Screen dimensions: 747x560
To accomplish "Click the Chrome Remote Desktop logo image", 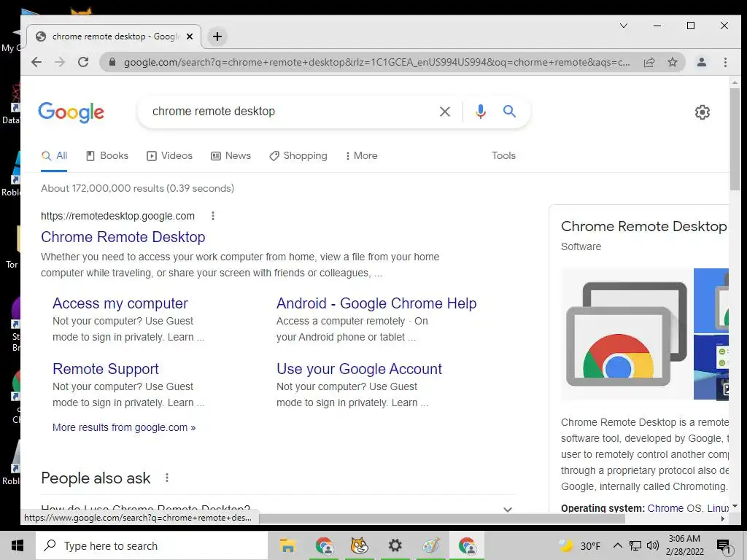I will [627, 334].
